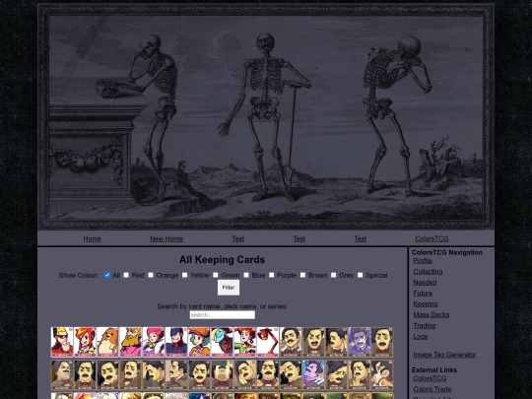Image resolution: width=532 pixels, height=399 pixels.
Task: Select the cyan masked character card
Action: tap(223, 342)
